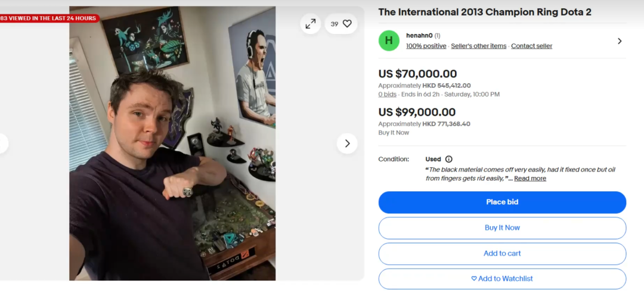The height and width of the screenshot is (296, 644).
Task: Click the heart in Add to Watchlist
Action: tap(474, 278)
